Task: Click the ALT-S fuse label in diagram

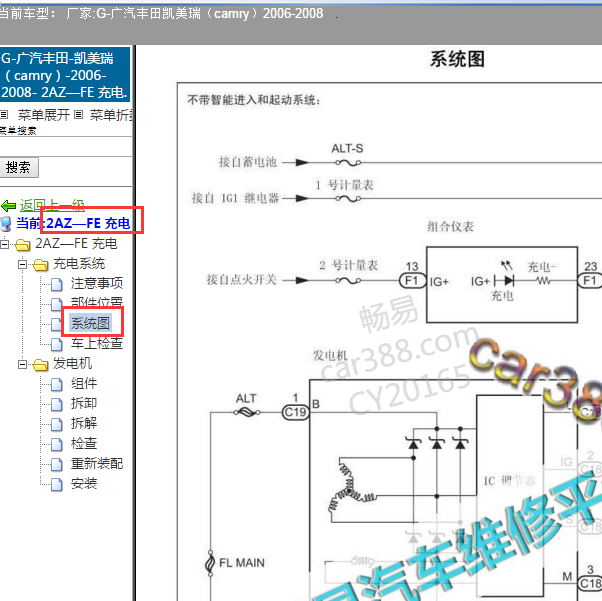Action: [x=347, y=148]
